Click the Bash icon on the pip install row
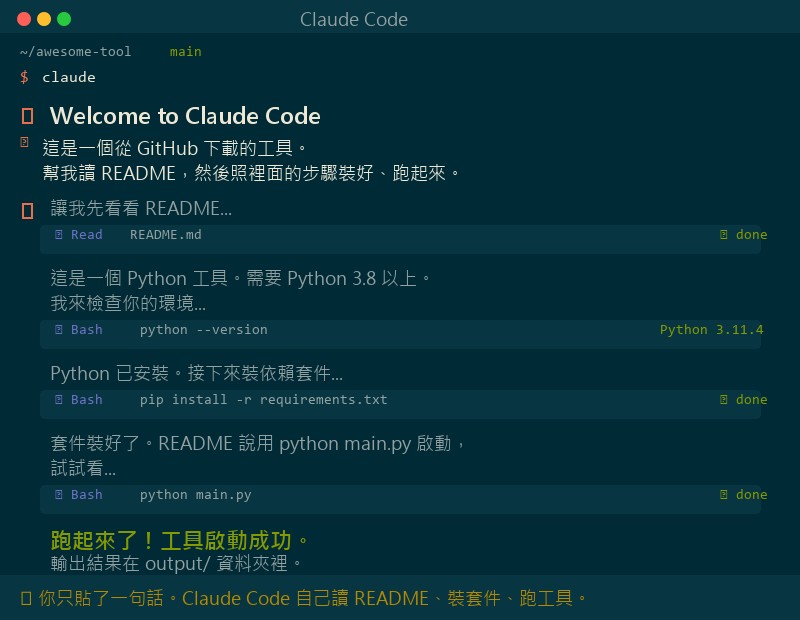The width and height of the screenshot is (800, 620). pos(59,399)
